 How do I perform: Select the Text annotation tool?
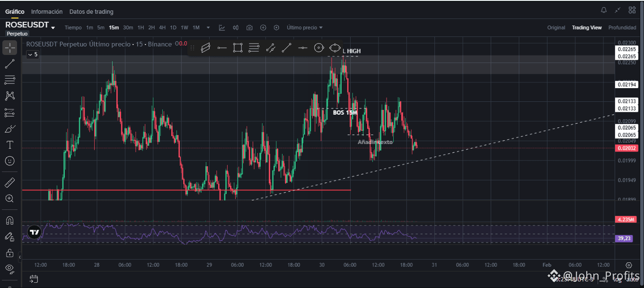point(9,145)
